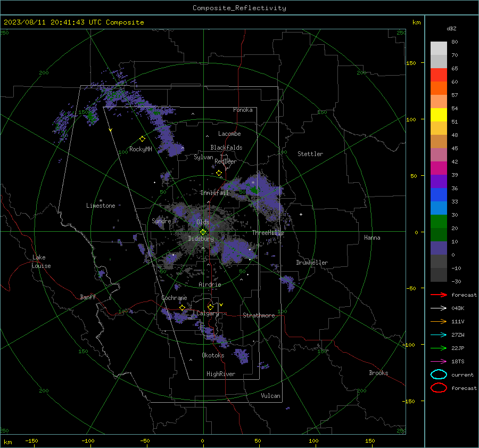This screenshot has width=479, height=448.
Task: Click the RockyMH label
Action: click(x=141, y=149)
